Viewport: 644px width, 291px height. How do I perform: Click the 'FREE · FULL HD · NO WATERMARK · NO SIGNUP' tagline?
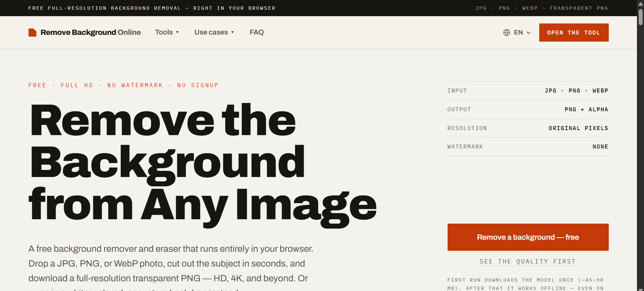124,85
